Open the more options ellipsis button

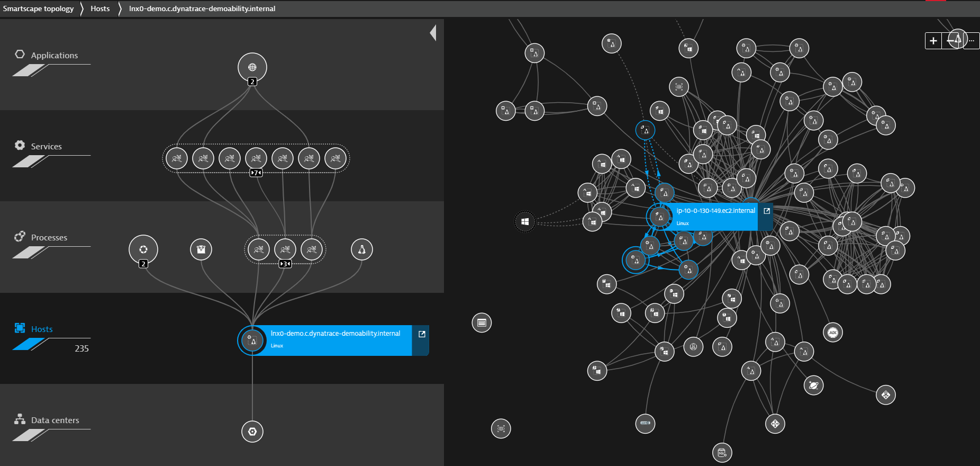click(x=972, y=41)
